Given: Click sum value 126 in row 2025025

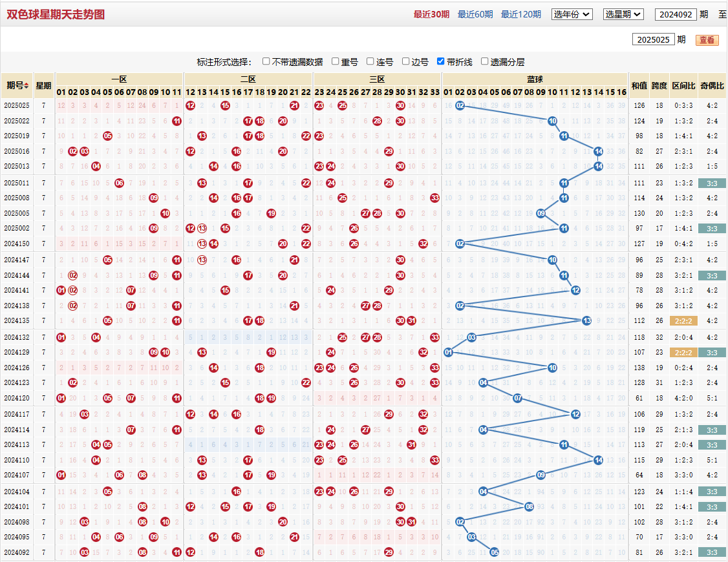Looking at the screenshot, I should click(639, 106).
